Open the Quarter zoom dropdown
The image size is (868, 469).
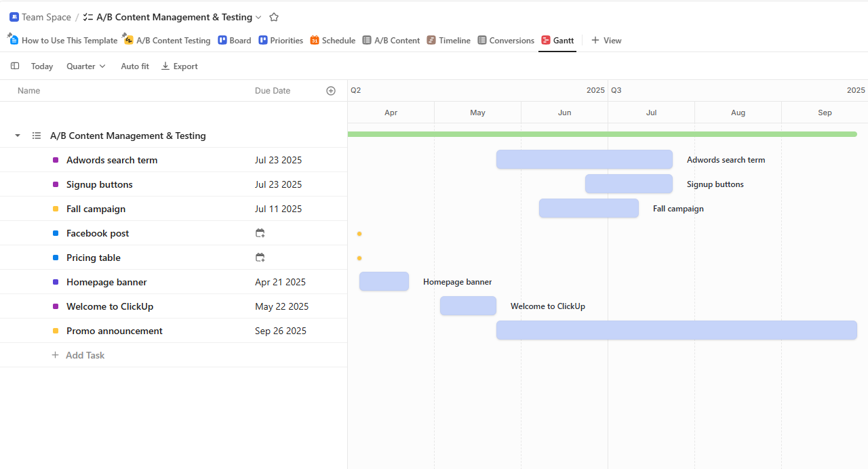click(85, 66)
